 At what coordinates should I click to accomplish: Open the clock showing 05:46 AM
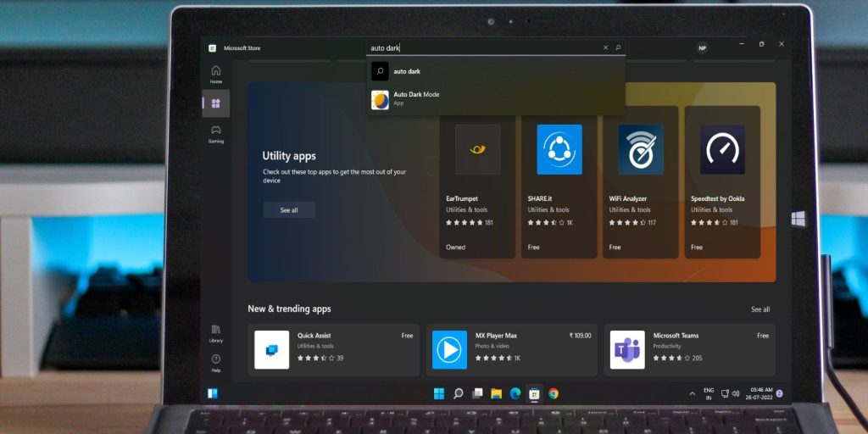(x=758, y=393)
